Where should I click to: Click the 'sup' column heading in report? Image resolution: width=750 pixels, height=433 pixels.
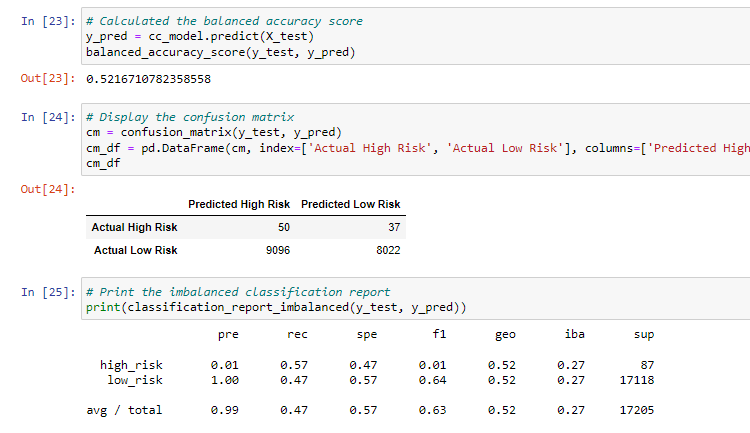pyautogui.click(x=644, y=335)
